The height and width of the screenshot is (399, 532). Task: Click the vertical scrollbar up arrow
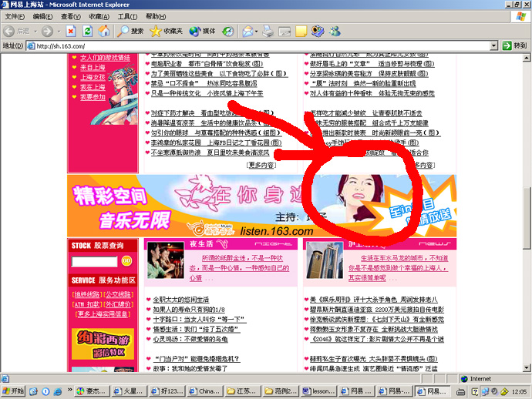click(527, 58)
